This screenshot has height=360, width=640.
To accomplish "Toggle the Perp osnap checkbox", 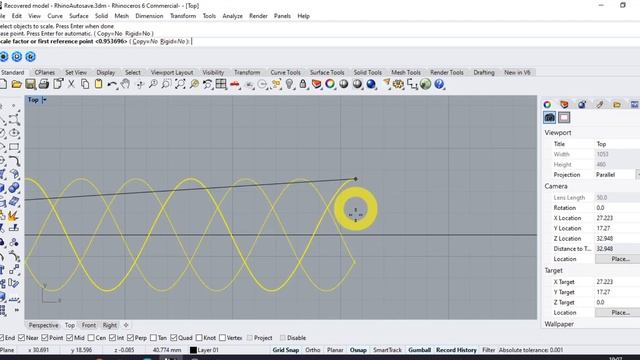I will 130,338.
